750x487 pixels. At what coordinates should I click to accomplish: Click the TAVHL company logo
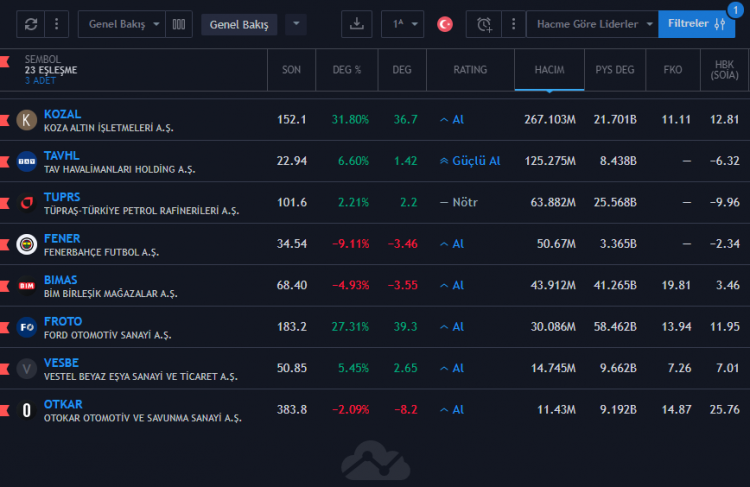point(27,162)
